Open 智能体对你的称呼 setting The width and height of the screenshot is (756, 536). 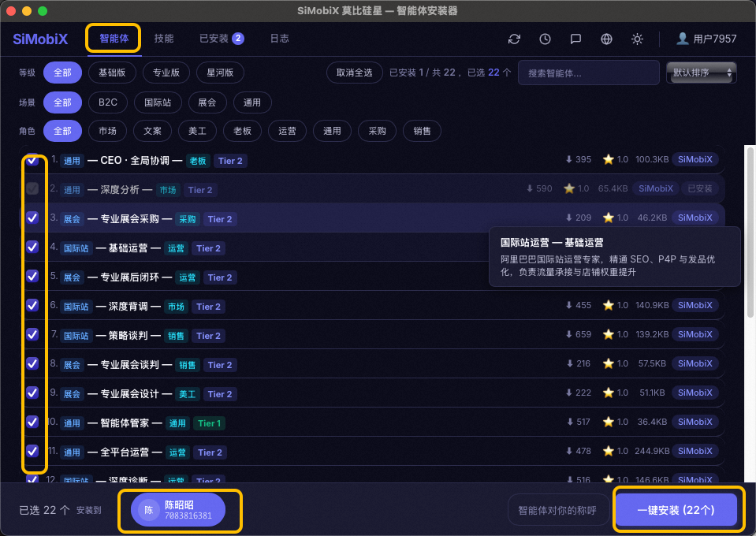pyautogui.click(x=557, y=510)
